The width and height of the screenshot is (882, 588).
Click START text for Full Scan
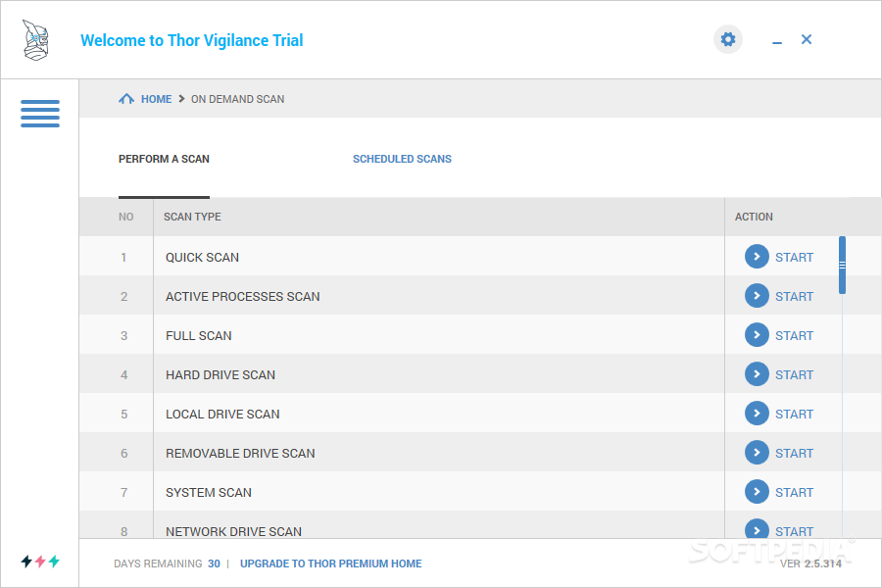tap(794, 336)
